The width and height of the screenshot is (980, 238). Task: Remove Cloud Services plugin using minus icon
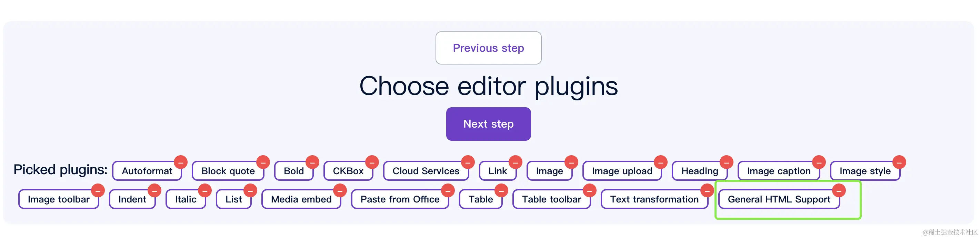pos(468,162)
